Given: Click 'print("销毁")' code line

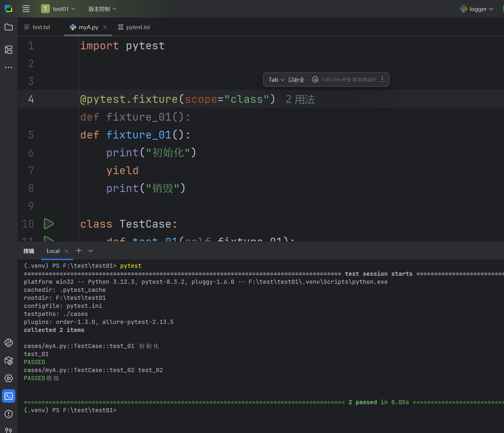Looking at the screenshot, I should coord(146,188).
